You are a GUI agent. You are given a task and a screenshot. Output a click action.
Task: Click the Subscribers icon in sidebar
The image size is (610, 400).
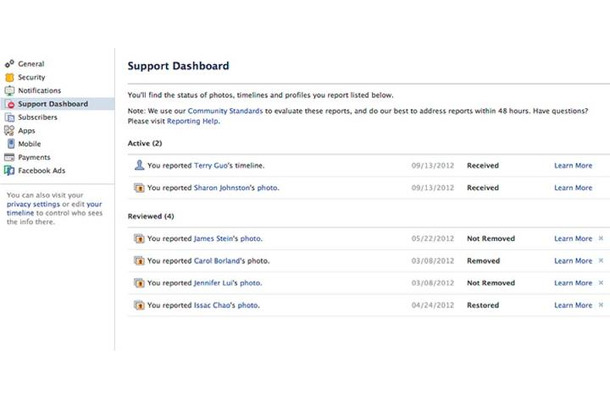pyautogui.click(x=9, y=117)
